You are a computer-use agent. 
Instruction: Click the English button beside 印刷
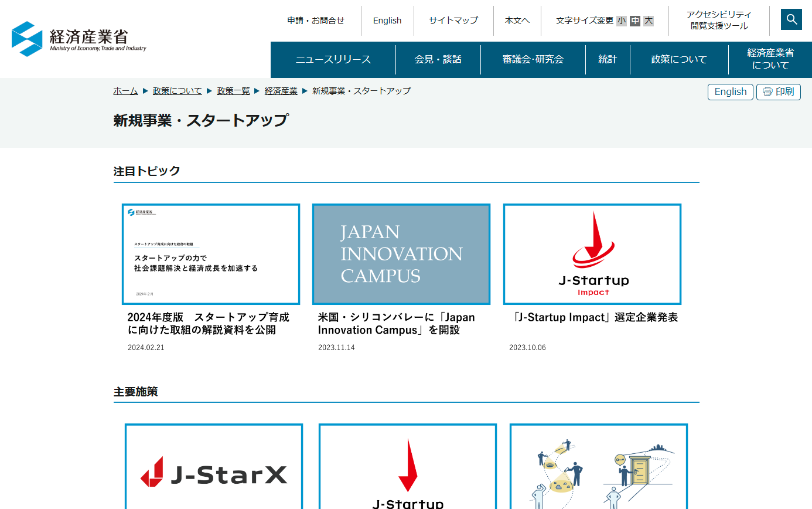(x=731, y=92)
